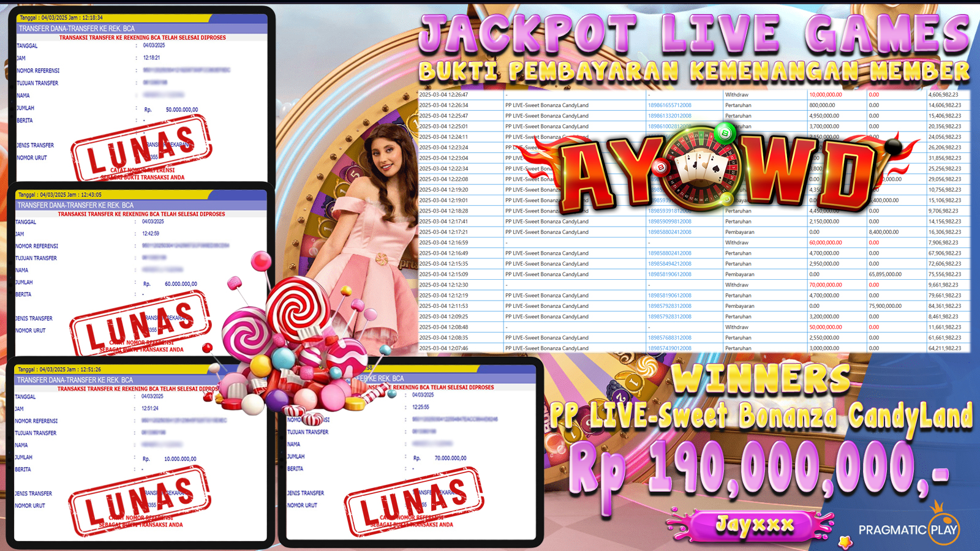Click the JACKPOT LIVE GAMES title
The width and height of the screenshot is (980, 551).
pyautogui.click(x=694, y=34)
